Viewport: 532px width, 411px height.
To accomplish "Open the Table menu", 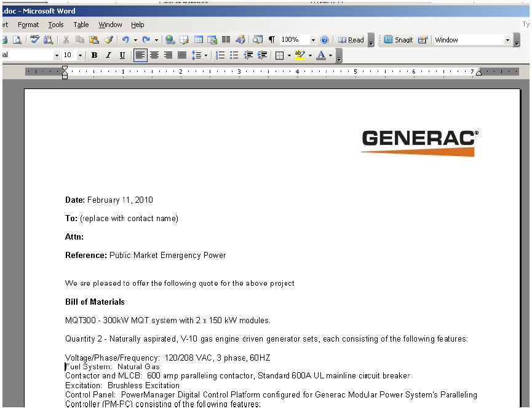I will click(x=81, y=25).
